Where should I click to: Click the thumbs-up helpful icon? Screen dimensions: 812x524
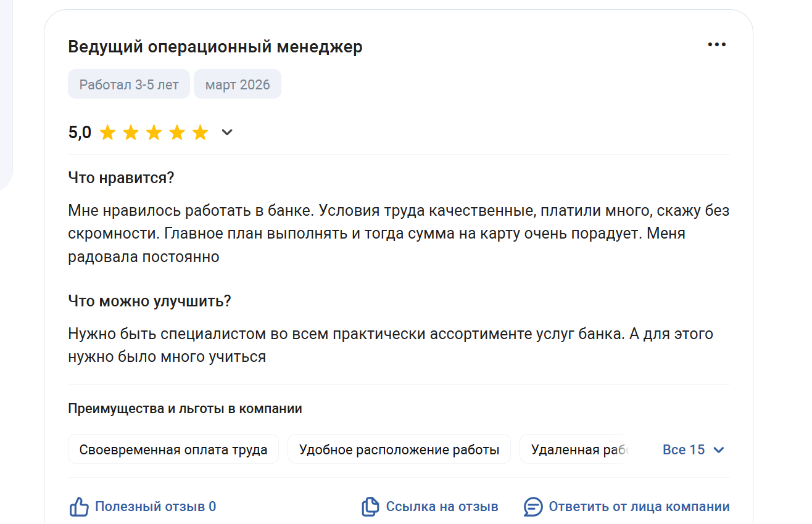(79, 507)
